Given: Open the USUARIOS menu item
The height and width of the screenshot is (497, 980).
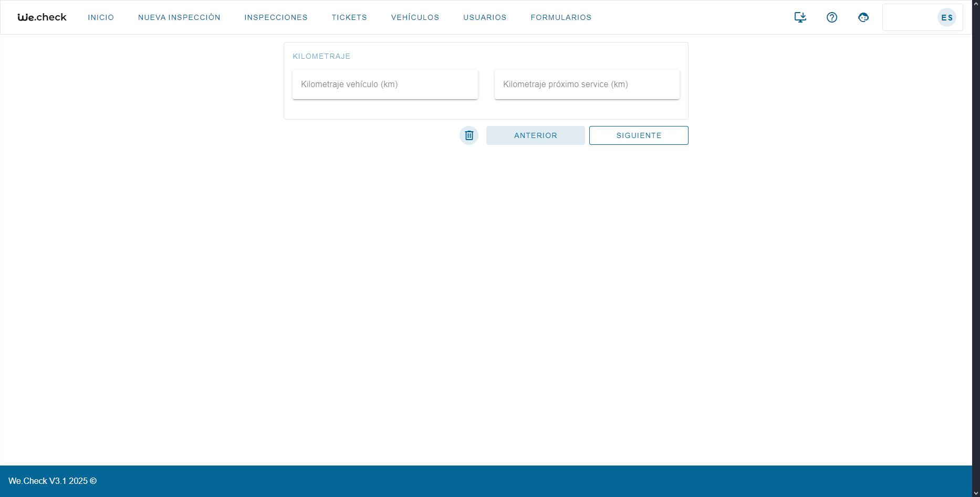Looking at the screenshot, I should coord(485,17).
